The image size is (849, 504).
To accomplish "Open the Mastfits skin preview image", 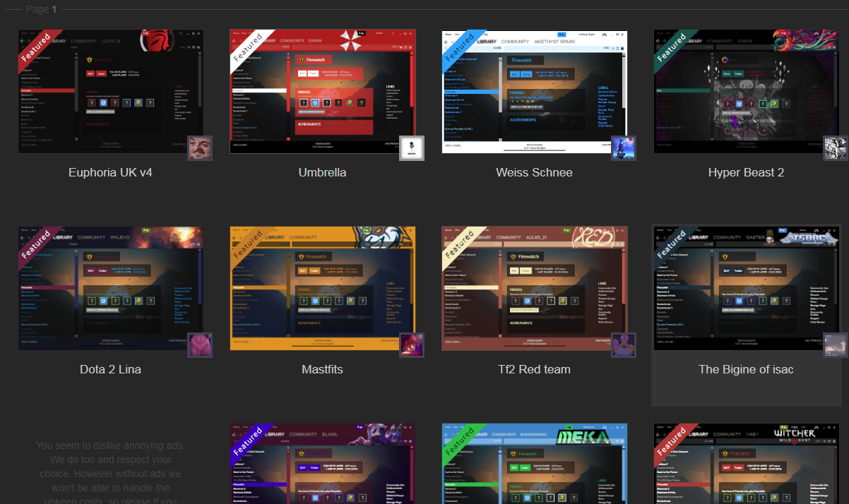I will tap(323, 288).
